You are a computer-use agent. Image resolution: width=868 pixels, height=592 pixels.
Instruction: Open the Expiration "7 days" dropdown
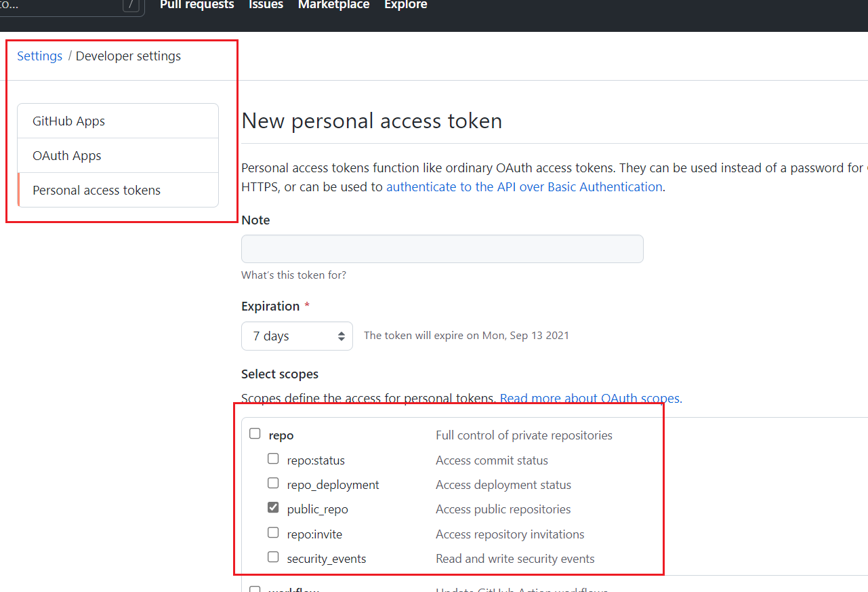297,336
